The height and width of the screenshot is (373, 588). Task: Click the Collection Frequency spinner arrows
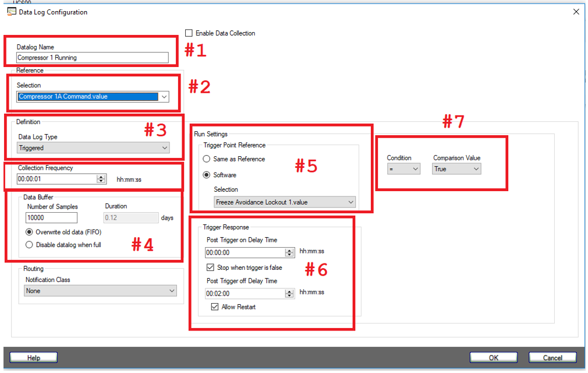click(101, 179)
